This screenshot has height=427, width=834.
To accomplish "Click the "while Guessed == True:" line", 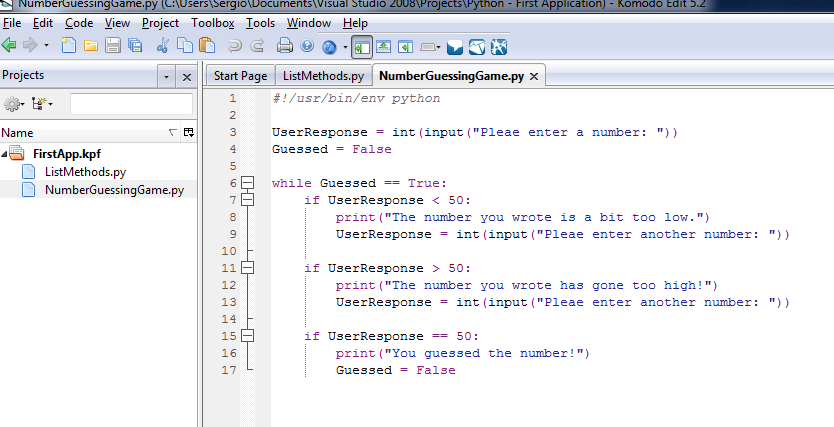I will pos(360,183).
